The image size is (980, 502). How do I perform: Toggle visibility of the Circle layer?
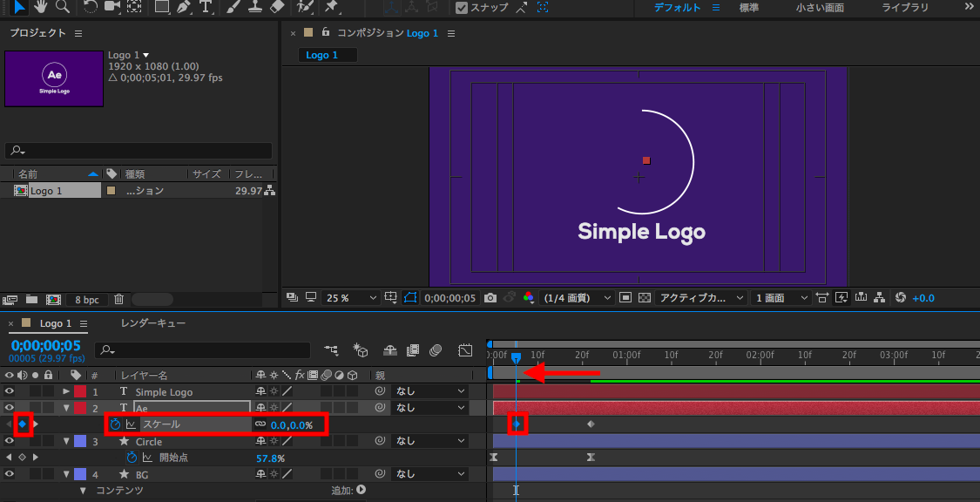coord(10,441)
